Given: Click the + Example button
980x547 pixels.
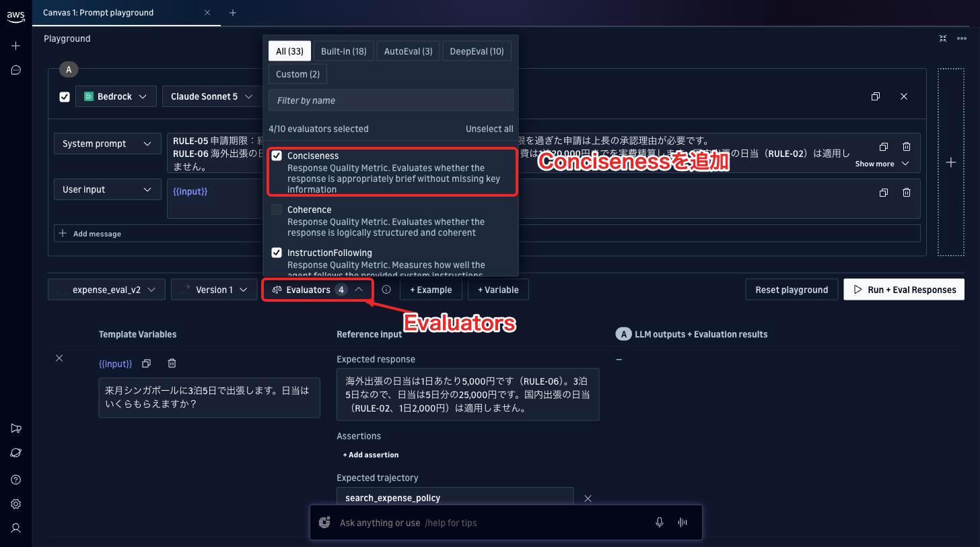Looking at the screenshot, I should (x=431, y=290).
